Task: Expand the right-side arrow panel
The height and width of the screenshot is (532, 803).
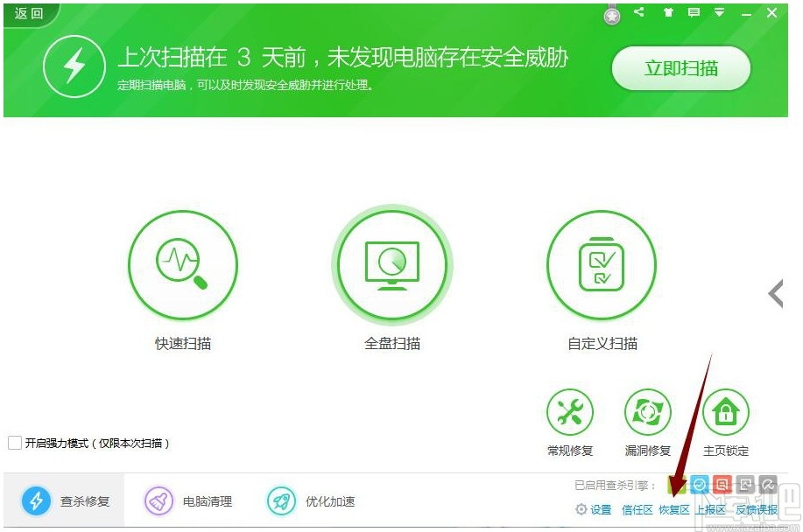Action: [x=776, y=294]
